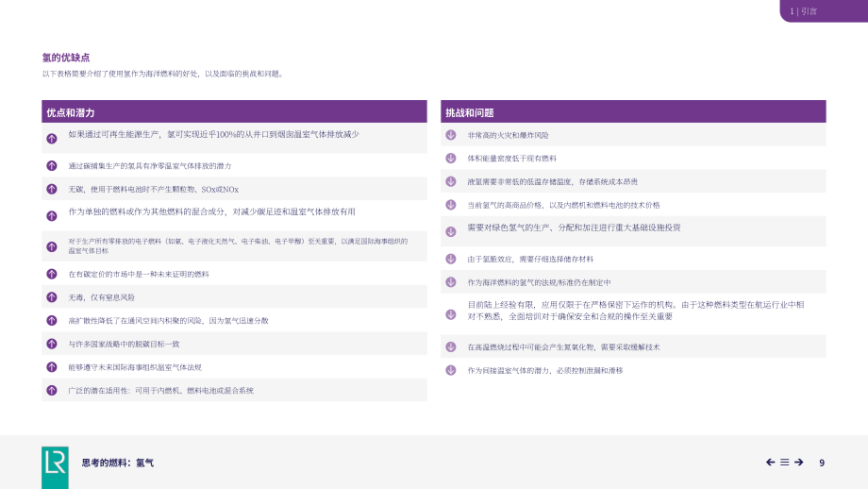Viewport: 868px width, 489px height.
Task: Click the footer title 思考的燃料：氢气
Action: coord(118,463)
